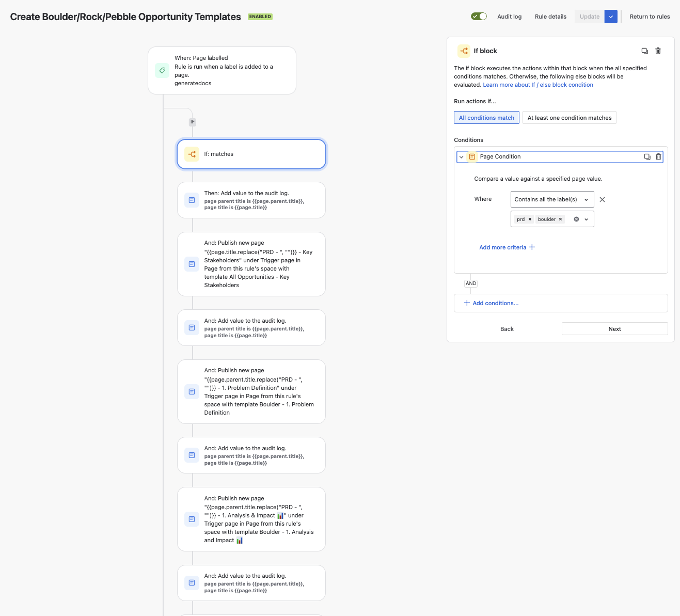This screenshot has height=616, width=680.
Task: Duplicate the If block
Action: pos(644,51)
